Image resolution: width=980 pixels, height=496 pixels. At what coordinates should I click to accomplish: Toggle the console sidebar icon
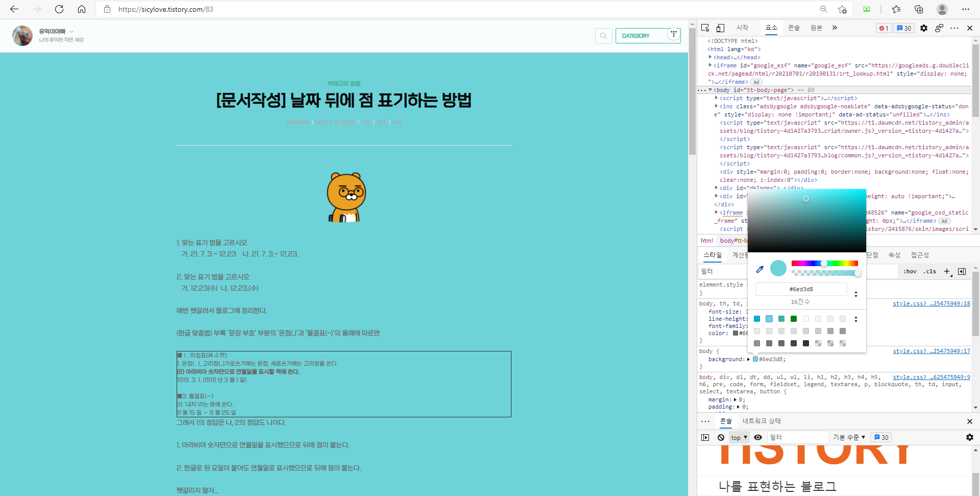tap(705, 437)
